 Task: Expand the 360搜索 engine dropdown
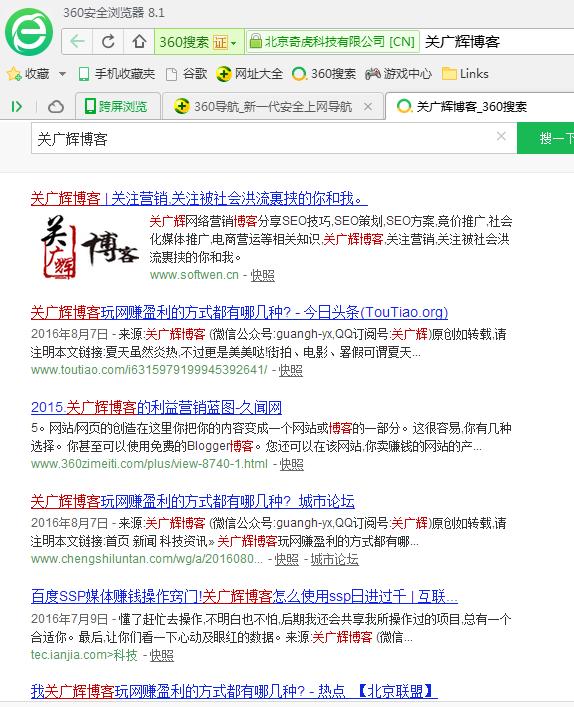coord(234,43)
